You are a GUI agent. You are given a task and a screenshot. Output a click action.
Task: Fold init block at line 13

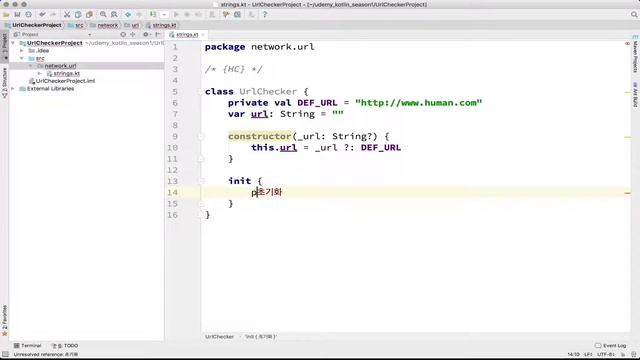pos(201,181)
